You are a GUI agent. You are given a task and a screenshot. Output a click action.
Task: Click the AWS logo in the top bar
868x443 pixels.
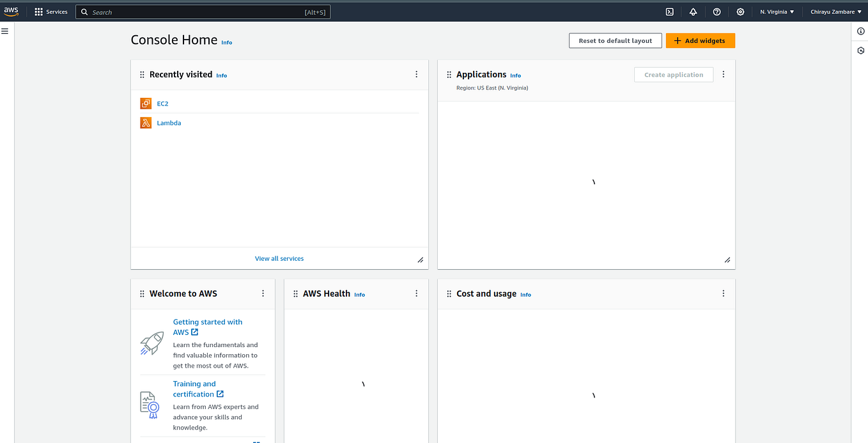12,11
